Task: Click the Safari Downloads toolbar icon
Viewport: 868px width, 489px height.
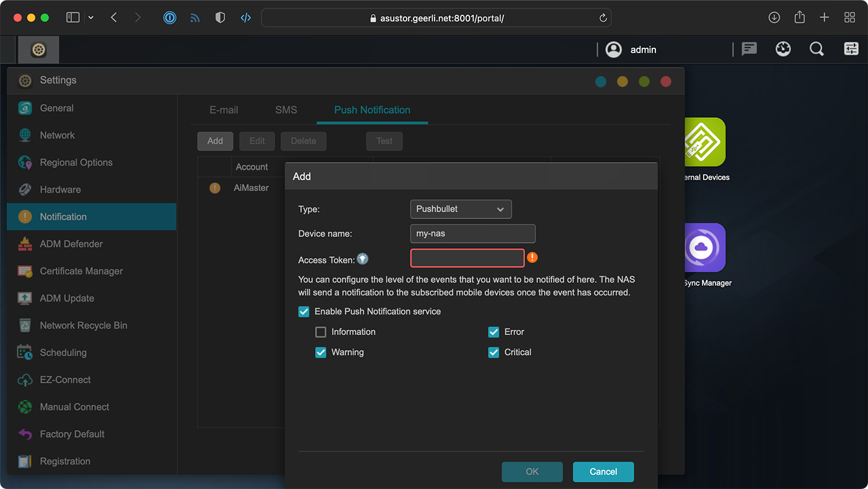Action: click(774, 18)
